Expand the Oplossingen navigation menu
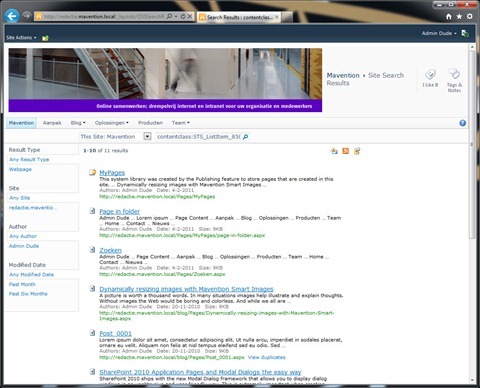The width and height of the screenshot is (480, 388). coord(112,123)
